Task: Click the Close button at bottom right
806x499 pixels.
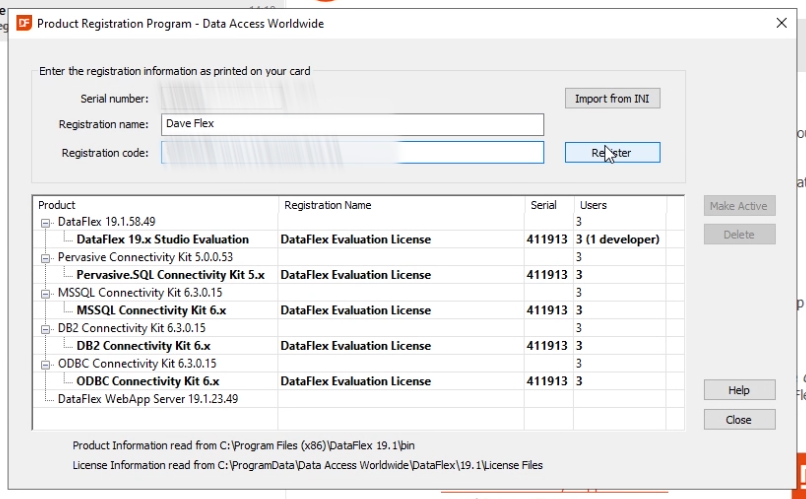Action: tap(739, 420)
